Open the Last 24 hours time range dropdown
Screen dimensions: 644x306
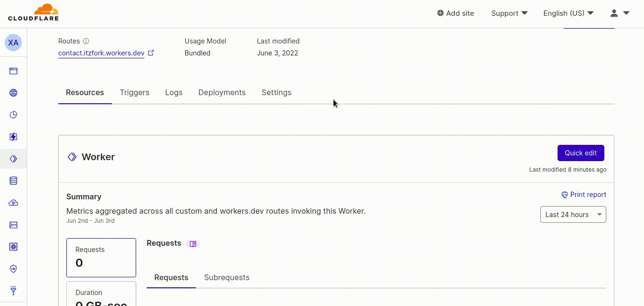click(x=573, y=215)
